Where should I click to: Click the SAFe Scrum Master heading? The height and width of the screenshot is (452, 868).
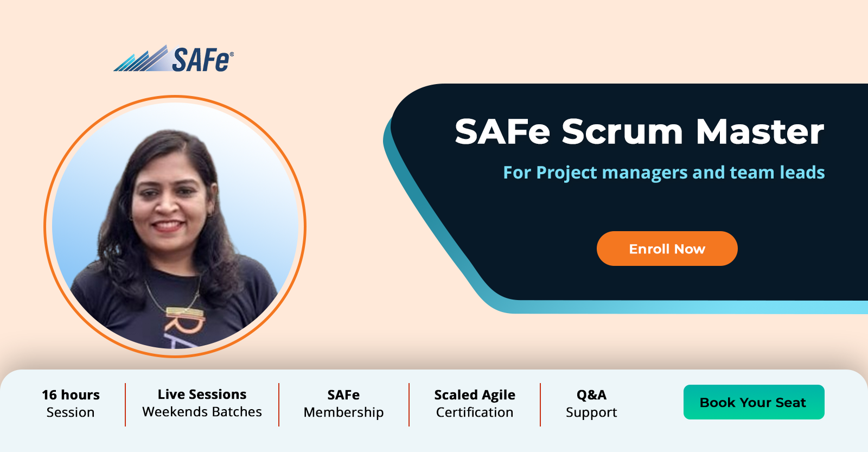639,132
